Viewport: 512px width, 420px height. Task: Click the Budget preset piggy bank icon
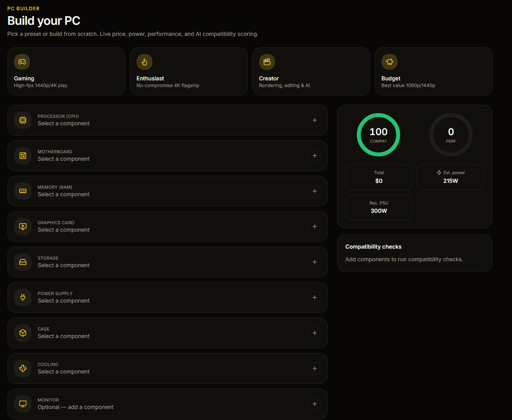(x=390, y=62)
